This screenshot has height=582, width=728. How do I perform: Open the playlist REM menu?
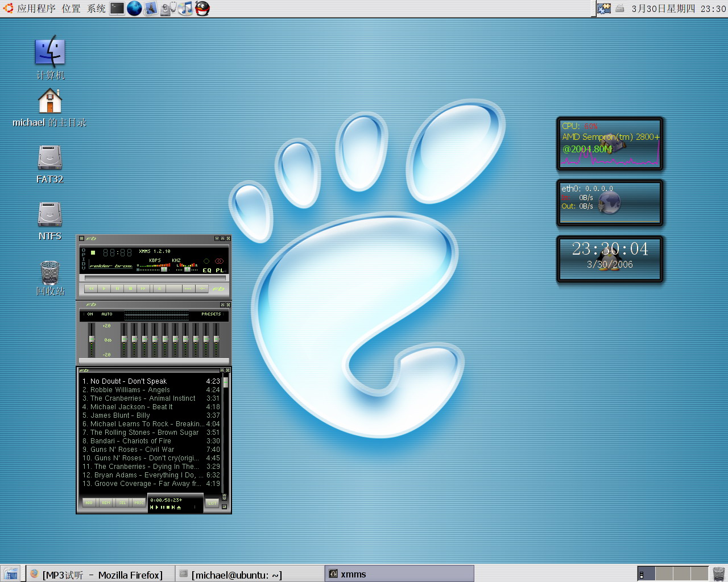pos(106,502)
